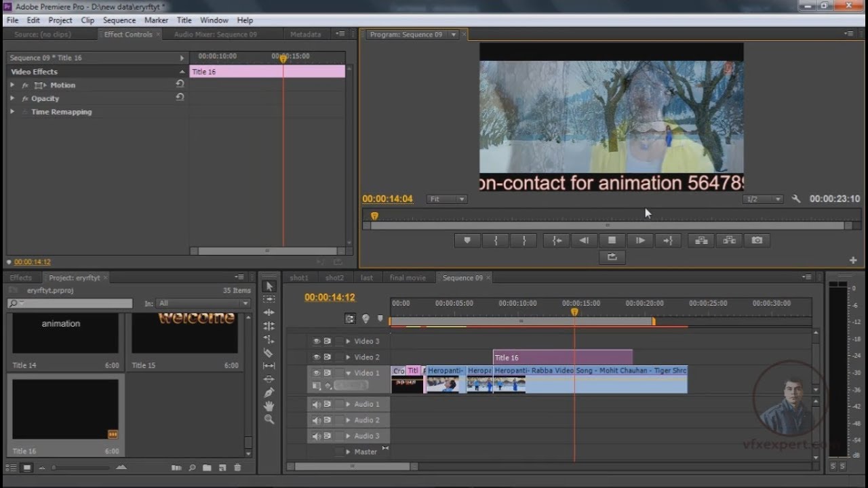Switch project panel to icon view
This screenshot has width=868, height=488.
[27, 468]
